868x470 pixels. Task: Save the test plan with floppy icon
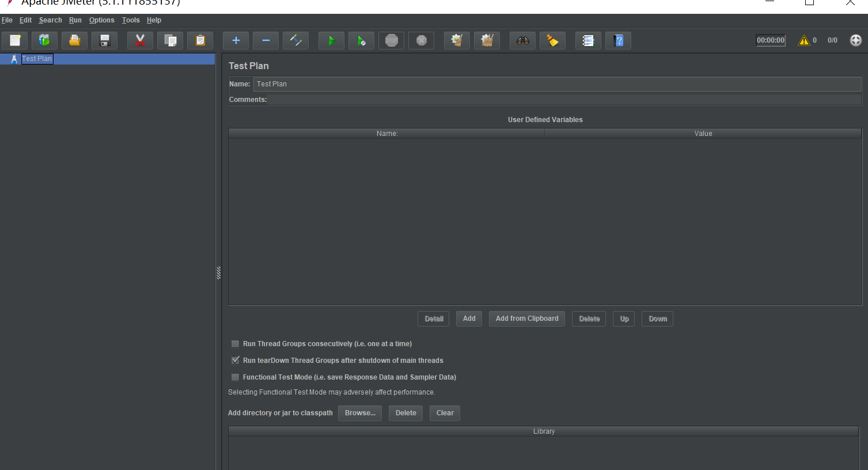105,40
